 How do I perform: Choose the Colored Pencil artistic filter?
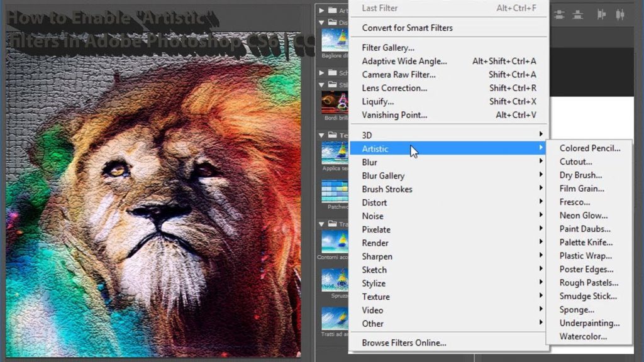point(589,148)
